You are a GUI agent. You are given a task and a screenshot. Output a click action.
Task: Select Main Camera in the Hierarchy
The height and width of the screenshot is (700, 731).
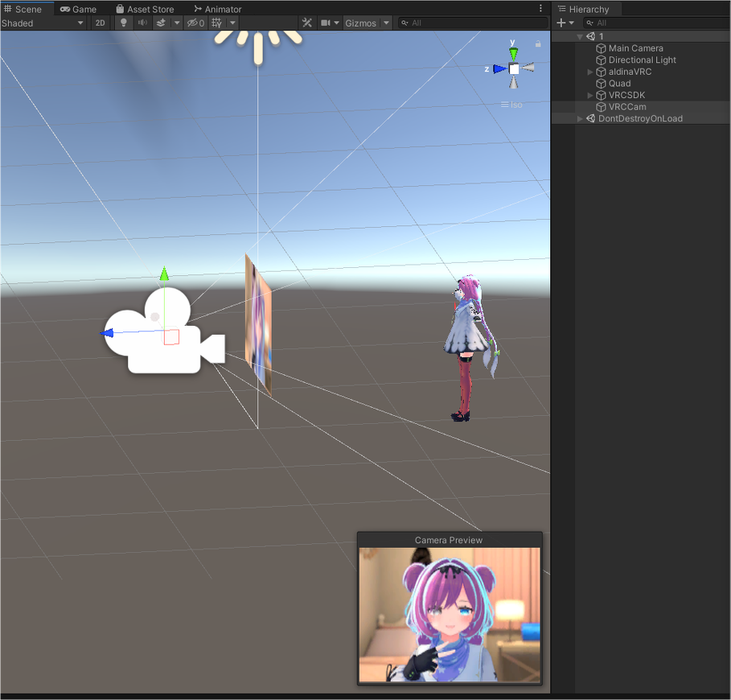[635, 48]
